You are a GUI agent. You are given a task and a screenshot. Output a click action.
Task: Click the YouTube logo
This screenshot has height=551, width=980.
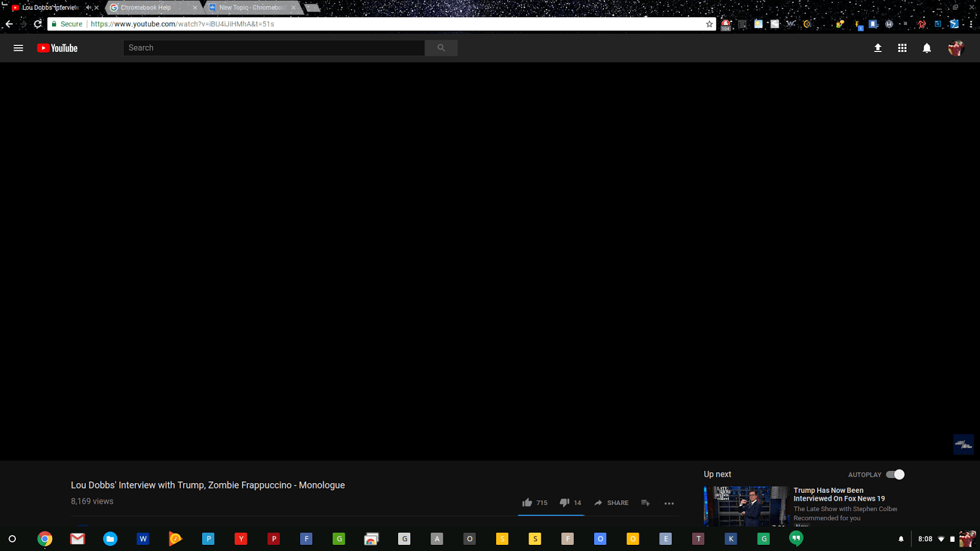[57, 48]
